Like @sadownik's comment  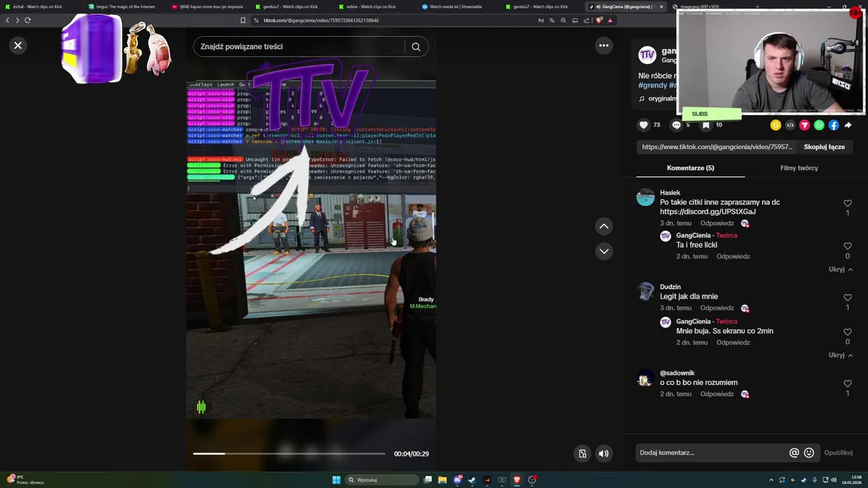pos(847,384)
